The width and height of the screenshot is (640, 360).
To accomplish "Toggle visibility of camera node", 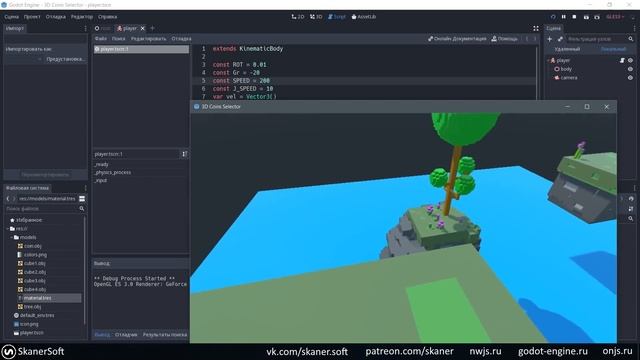I will point(630,78).
